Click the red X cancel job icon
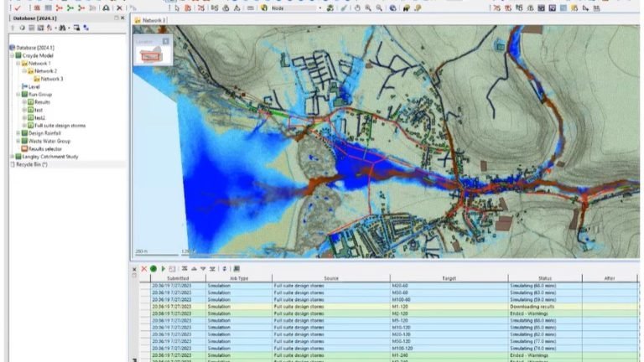Screen dimensions: 644x362 pyautogui.click(x=143, y=269)
